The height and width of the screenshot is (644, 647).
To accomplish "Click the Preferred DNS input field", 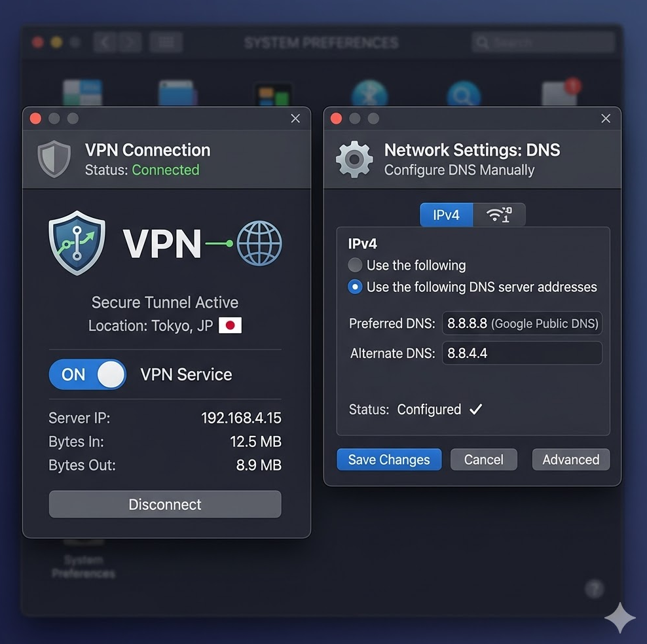I will (x=522, y=323).
